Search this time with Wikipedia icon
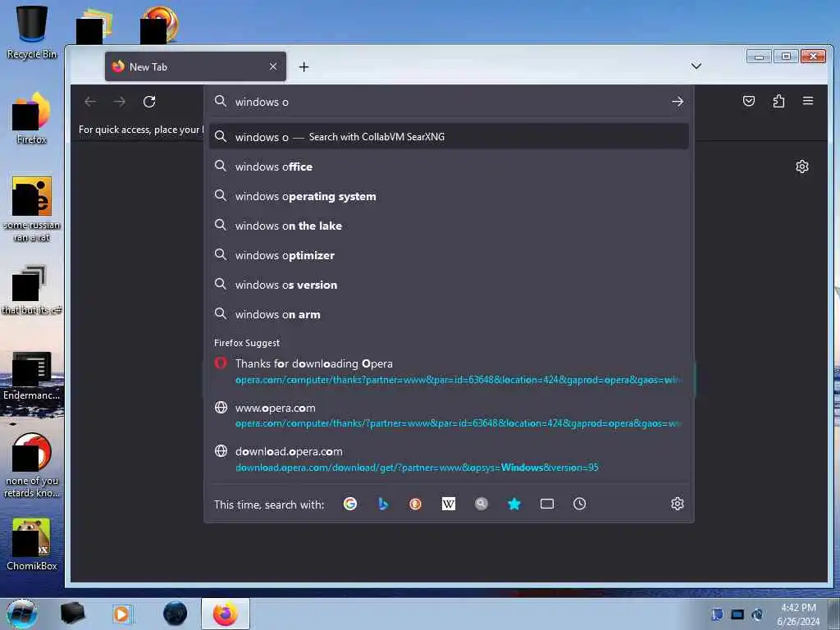The image size is (840, 630). coord(449,504)
